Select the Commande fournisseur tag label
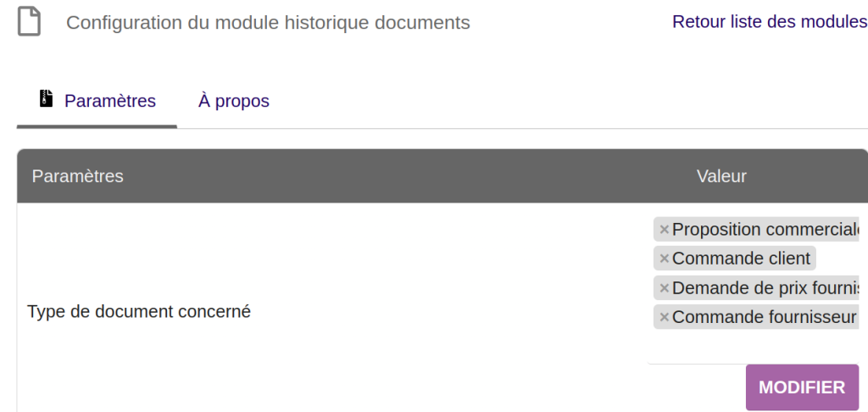 click(763, 317)
